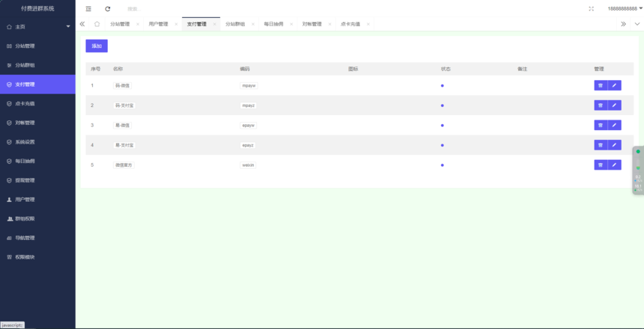Screen dimensions: 644x329
Task: Open the tab options dropdown chevron
Action: (637, 24)
